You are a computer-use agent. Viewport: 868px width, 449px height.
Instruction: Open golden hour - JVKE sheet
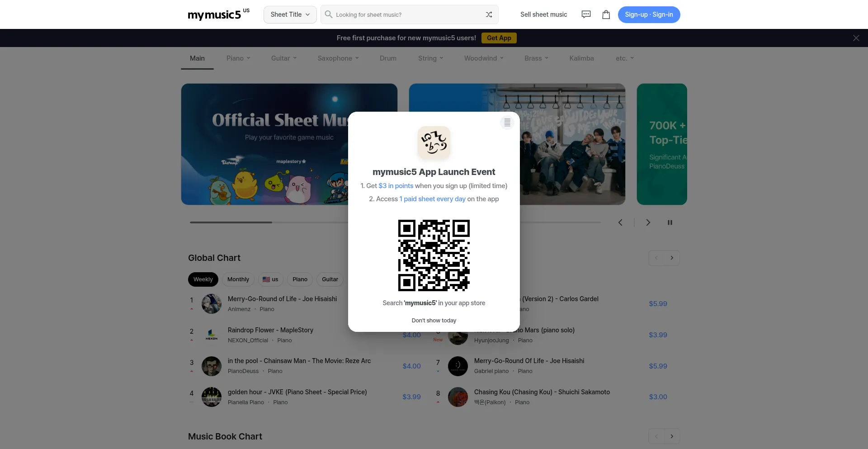point(297,392)
